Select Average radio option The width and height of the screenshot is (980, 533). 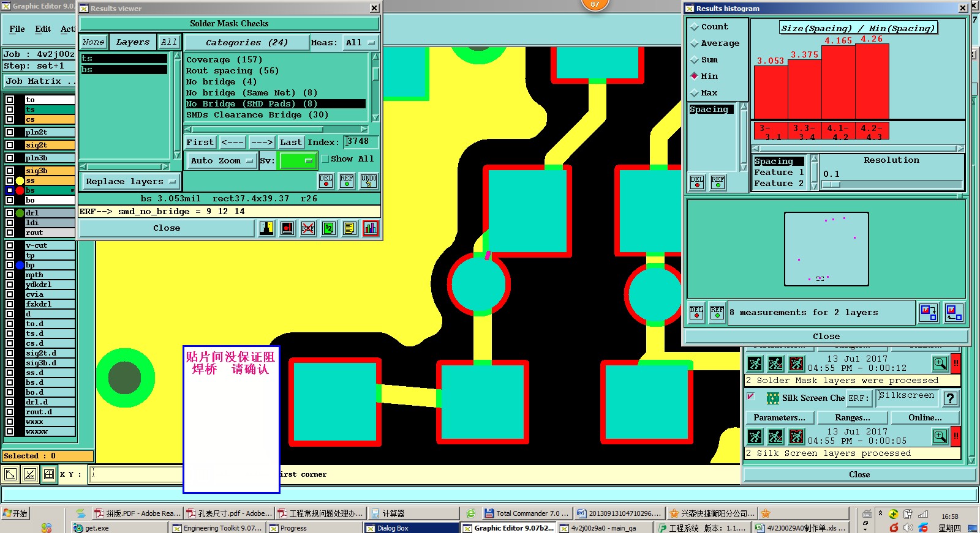(695, 43)
